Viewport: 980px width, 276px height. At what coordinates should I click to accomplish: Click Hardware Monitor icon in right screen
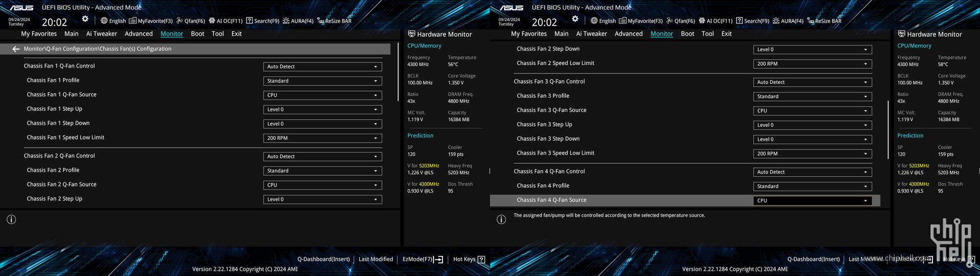901,34
